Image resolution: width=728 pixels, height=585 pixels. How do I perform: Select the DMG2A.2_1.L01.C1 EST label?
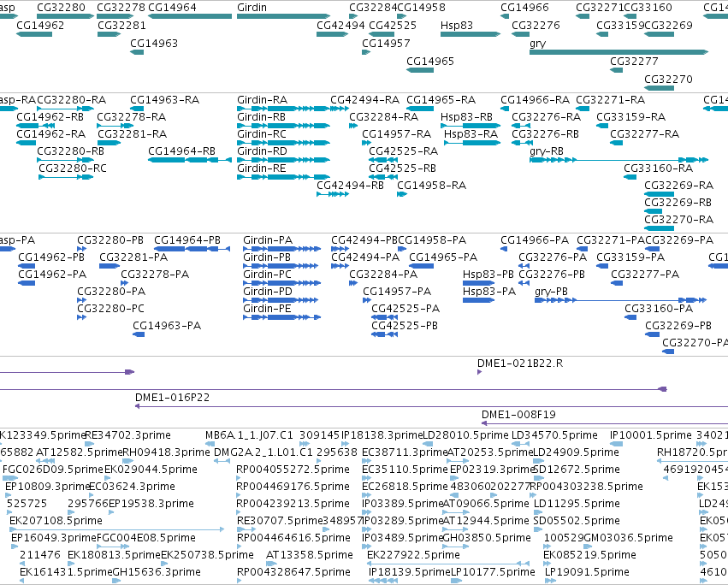point(263,452)
